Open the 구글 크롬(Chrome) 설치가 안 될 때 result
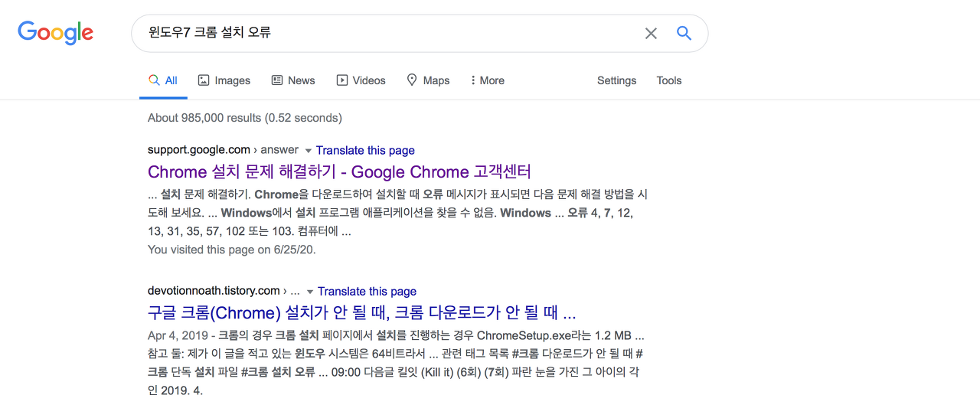Viewport: 980px width, 418px height. click(361, 312)
